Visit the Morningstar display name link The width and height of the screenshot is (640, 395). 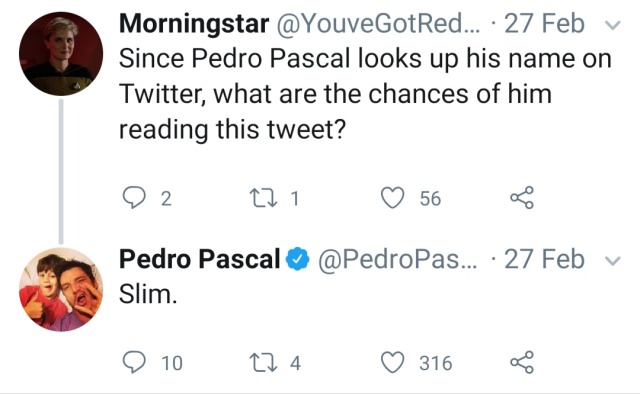coord(194,24)
